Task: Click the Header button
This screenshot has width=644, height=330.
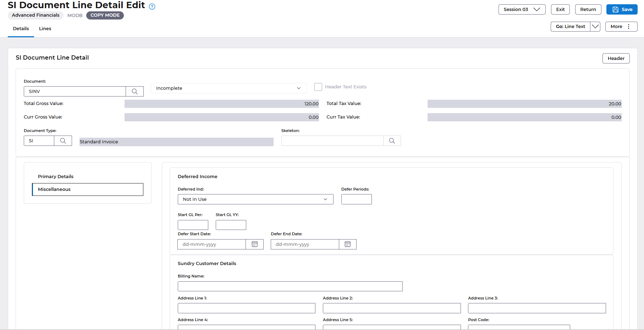Action: coord(616,59)
